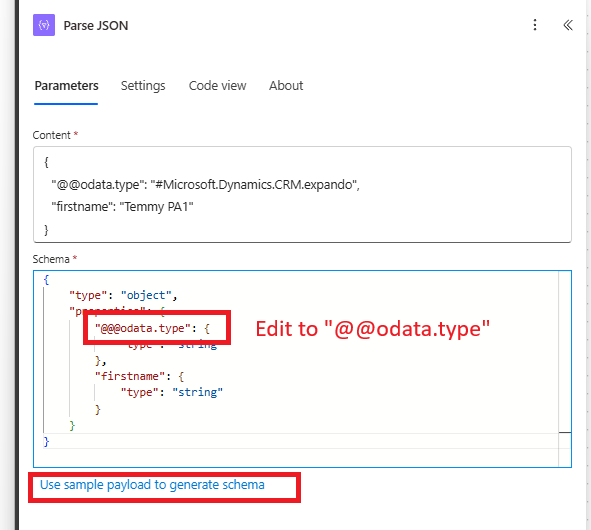Screen dimensions: 591x530
Task: Click the "firstname": { schema line
Action: 139,376
